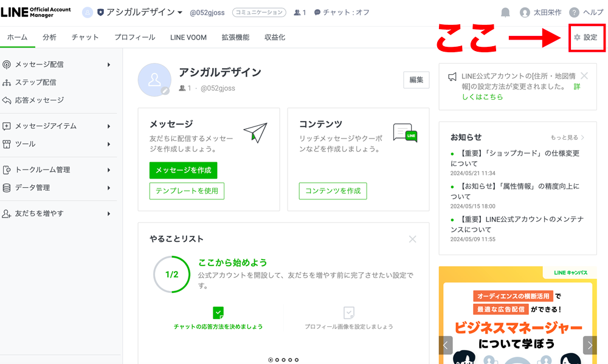
Task: Click the small account avatar in top bar
Action: [88, 12]
